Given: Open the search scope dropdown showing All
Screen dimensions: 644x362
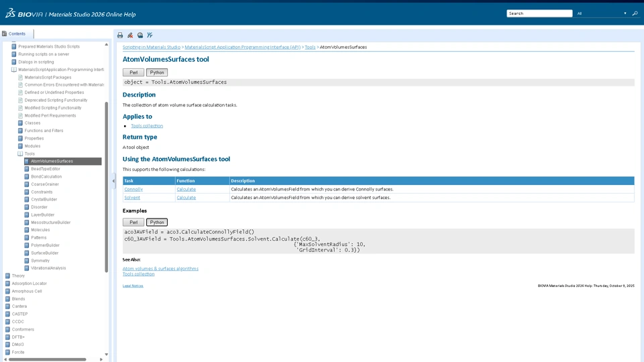Looking at the screenshot, I should point(602,13).
